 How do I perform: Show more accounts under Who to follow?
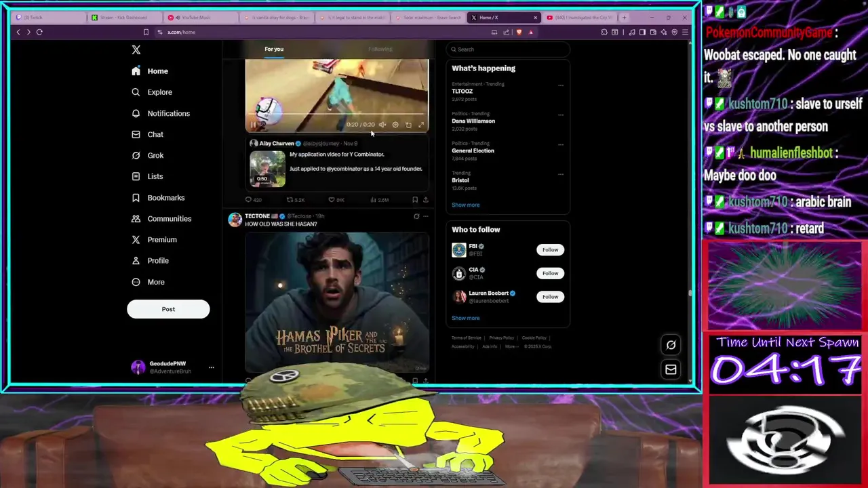466,318
